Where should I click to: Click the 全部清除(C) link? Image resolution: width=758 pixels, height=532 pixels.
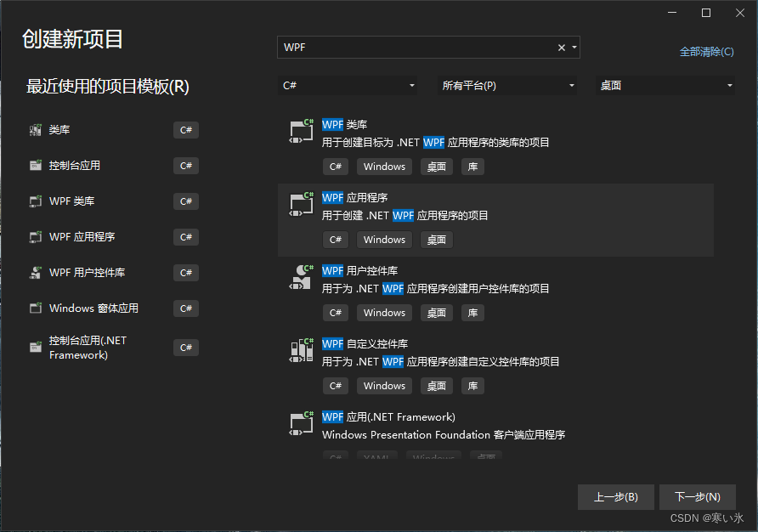click(x=705, y=52)
